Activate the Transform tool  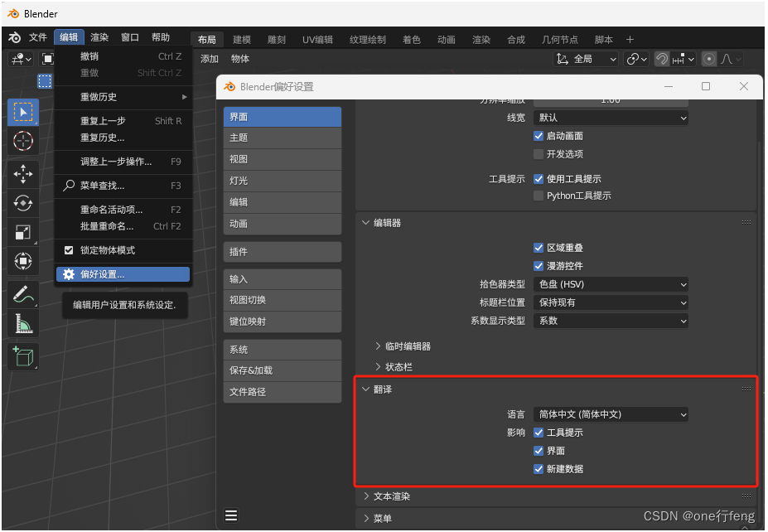point(23,260)
